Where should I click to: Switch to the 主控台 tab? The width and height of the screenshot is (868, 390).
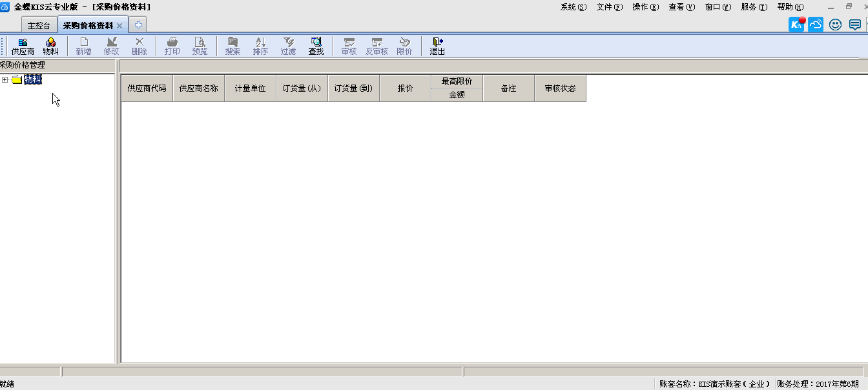point(39,26)
